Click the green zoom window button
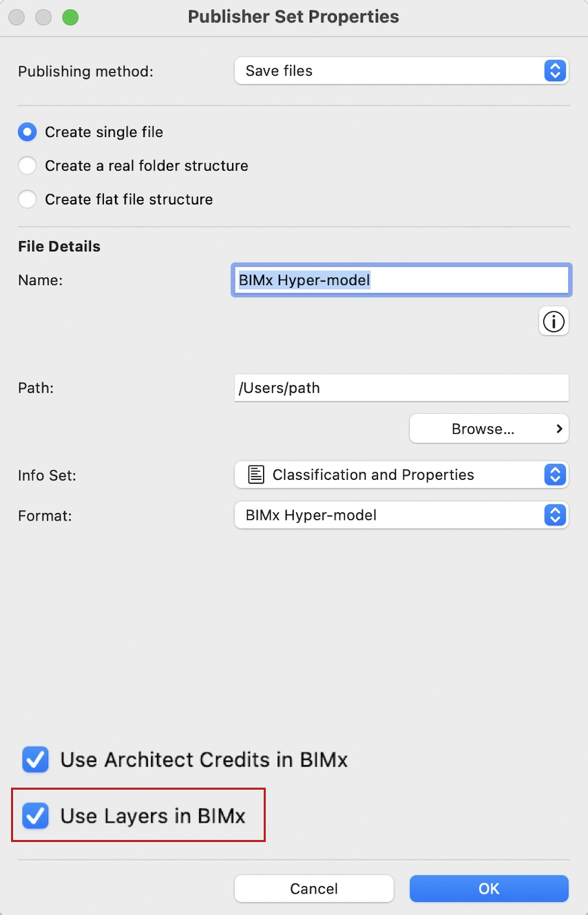 point(70,17)
